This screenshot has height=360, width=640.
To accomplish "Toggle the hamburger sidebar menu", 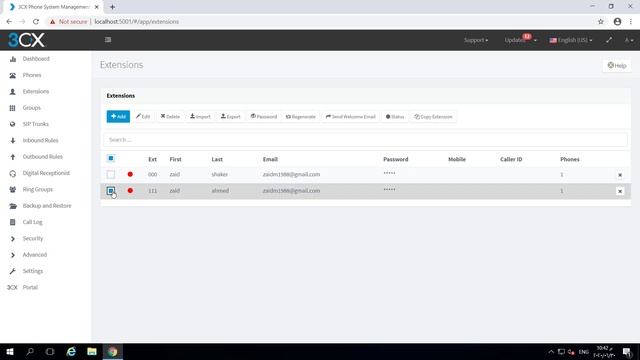I will 108,40.
